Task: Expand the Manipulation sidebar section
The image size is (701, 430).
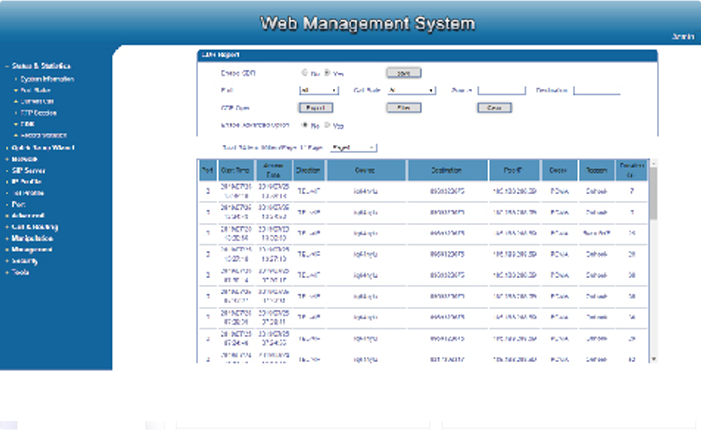Action: coord(32,238)
